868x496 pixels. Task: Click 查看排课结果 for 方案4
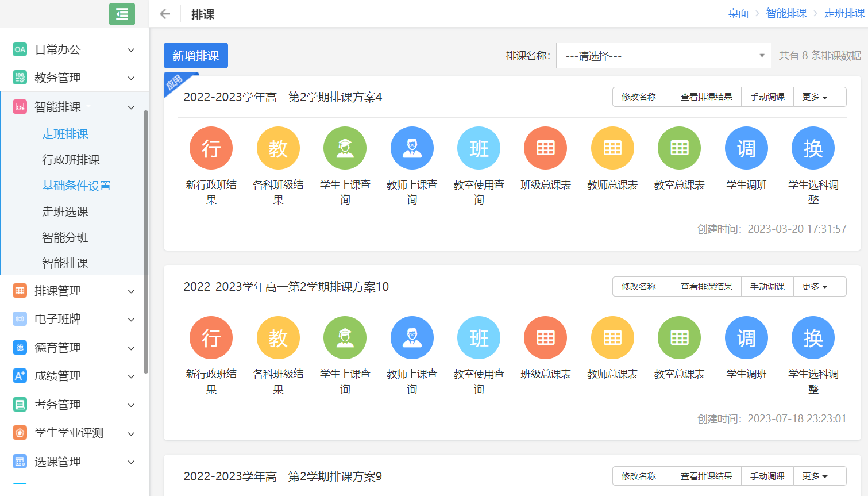click(x=707, y=97)
